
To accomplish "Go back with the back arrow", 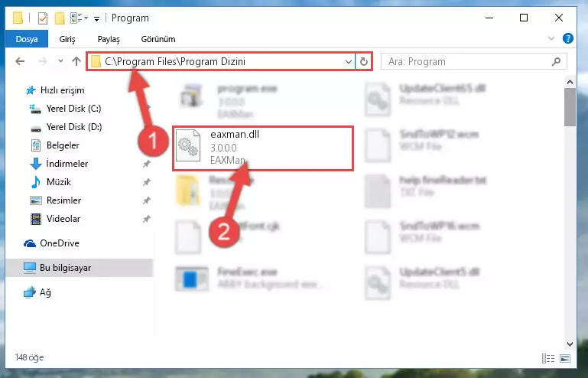I will coord(20,61).
